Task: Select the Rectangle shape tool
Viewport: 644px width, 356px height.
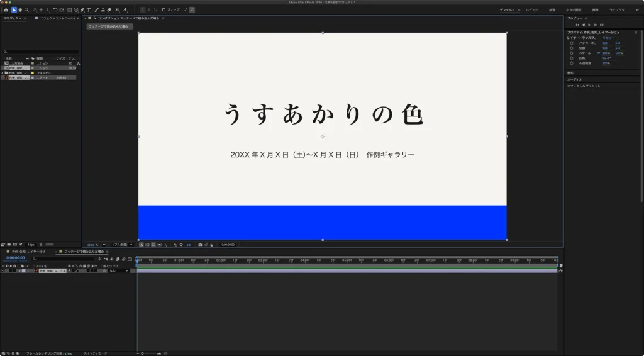Action: click(x=69, y=10)
